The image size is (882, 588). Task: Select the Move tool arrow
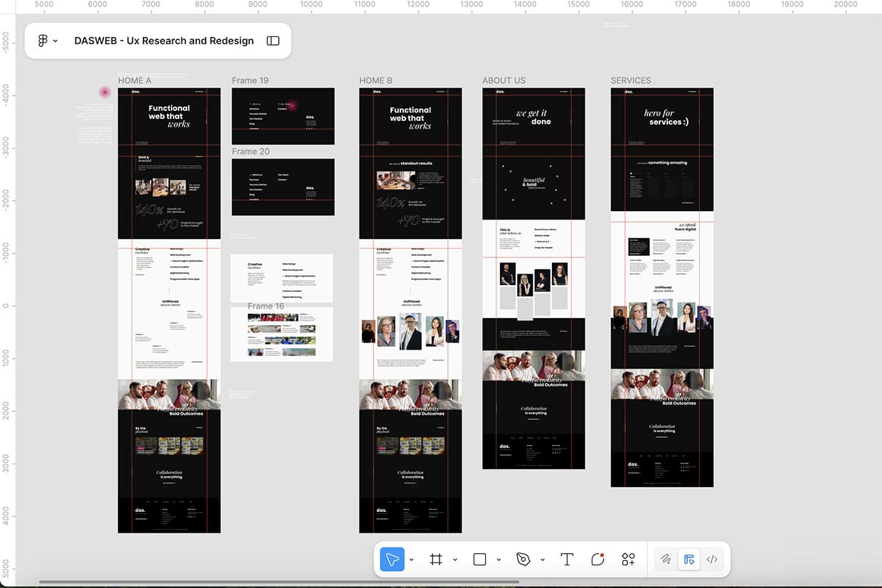(392, 560)
